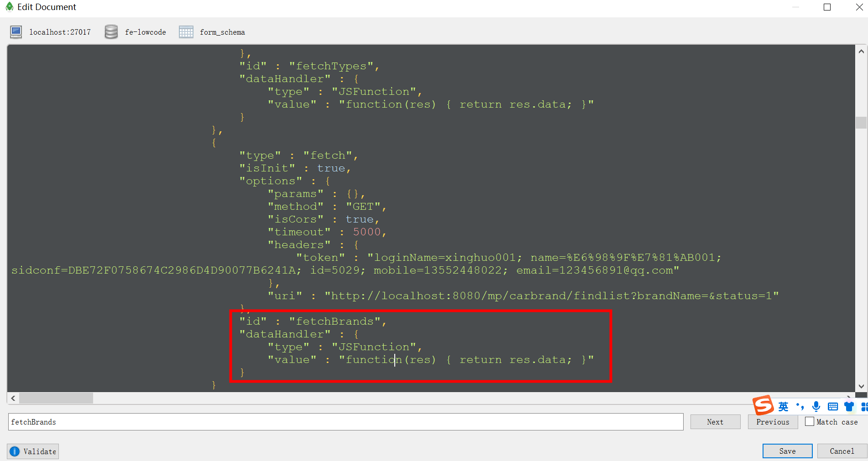Cancel editing the document
The height and width of the screenshot is (461, 868).
coord(842,451)
